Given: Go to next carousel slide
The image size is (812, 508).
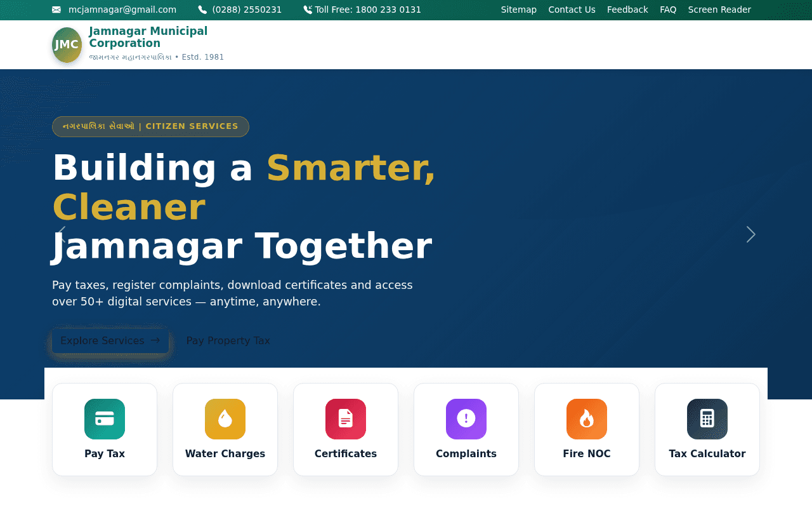Looking at the screenshot, I should click(751, 234).
